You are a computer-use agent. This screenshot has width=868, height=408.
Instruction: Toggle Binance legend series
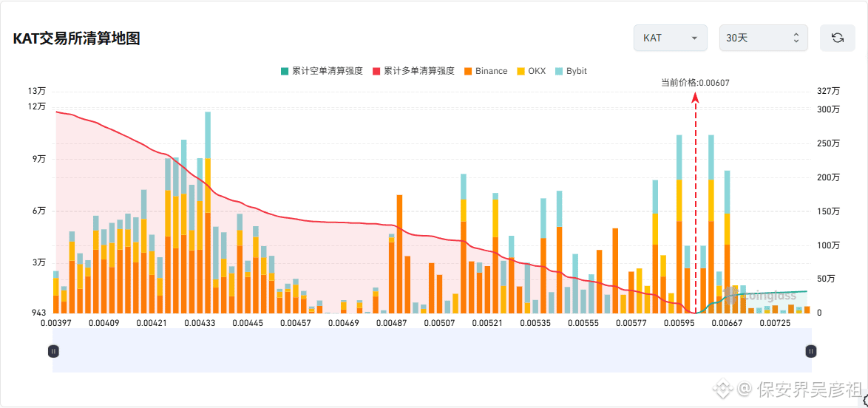click(485, 71)
